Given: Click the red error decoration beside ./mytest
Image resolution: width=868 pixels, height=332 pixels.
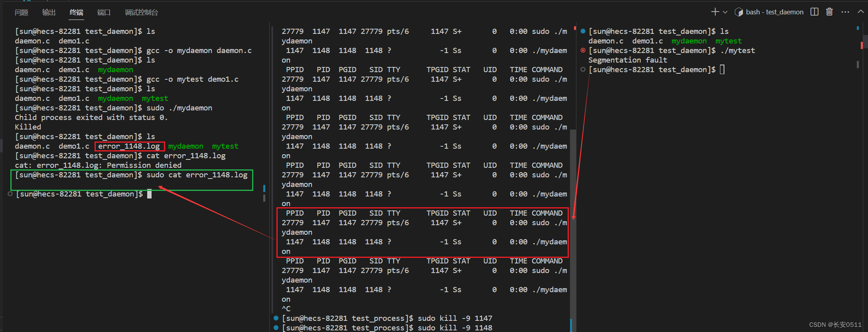Looking at the screenshot, I should [583, 50].
